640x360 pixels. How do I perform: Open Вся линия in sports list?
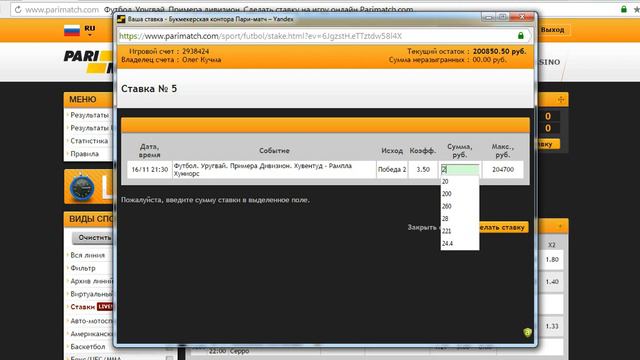pyautogui.click(x=87, y=255)
